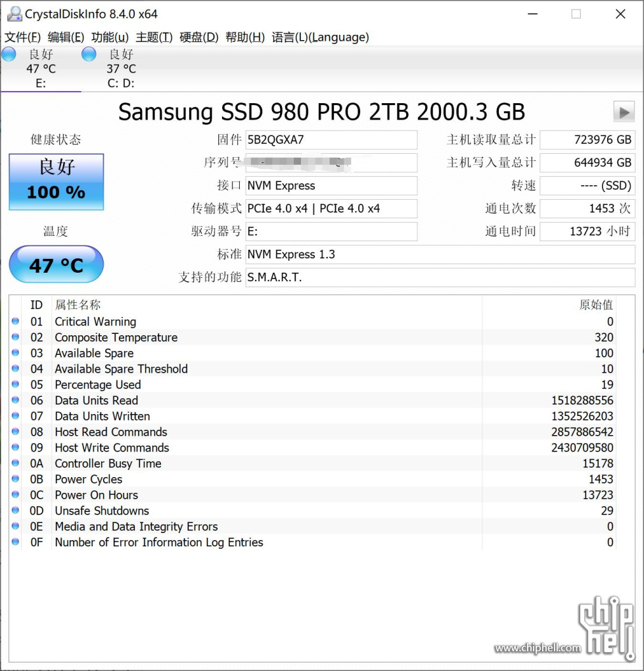Click status dot for Host Write Commands
The height and width of the screenshot is (671, 644).
(x=15, y=447)
